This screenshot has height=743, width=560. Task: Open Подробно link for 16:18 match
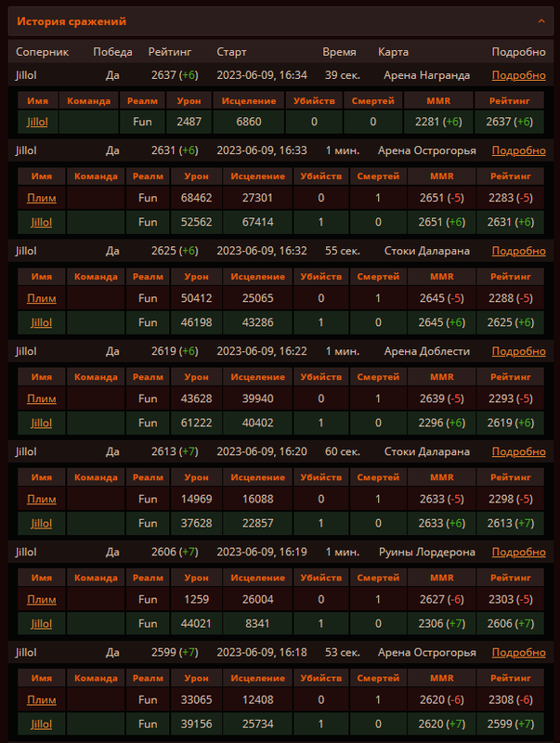[519, 653]
